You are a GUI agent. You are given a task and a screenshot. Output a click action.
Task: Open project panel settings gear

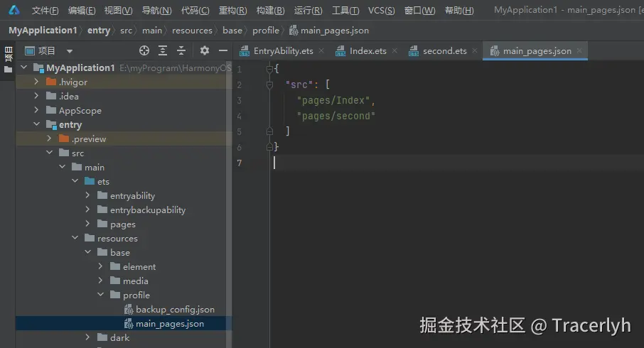[205, 50]
